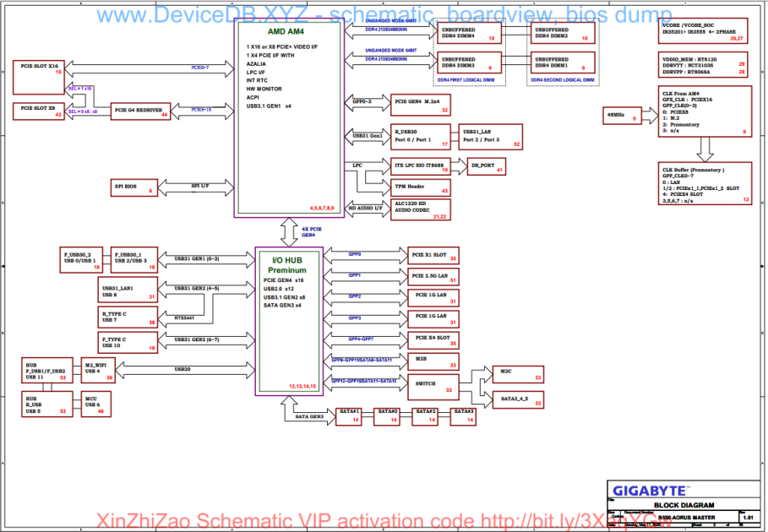Screen dimensions: 768x532
Task: Click the R_USB30 Port 0 / Port 1 block
Action: click(420, 137)
